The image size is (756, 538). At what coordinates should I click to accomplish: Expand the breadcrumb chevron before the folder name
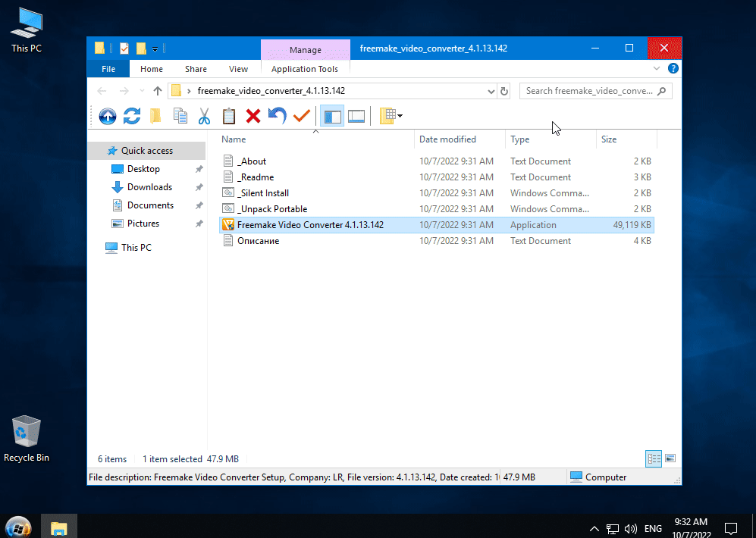[189, 90]
